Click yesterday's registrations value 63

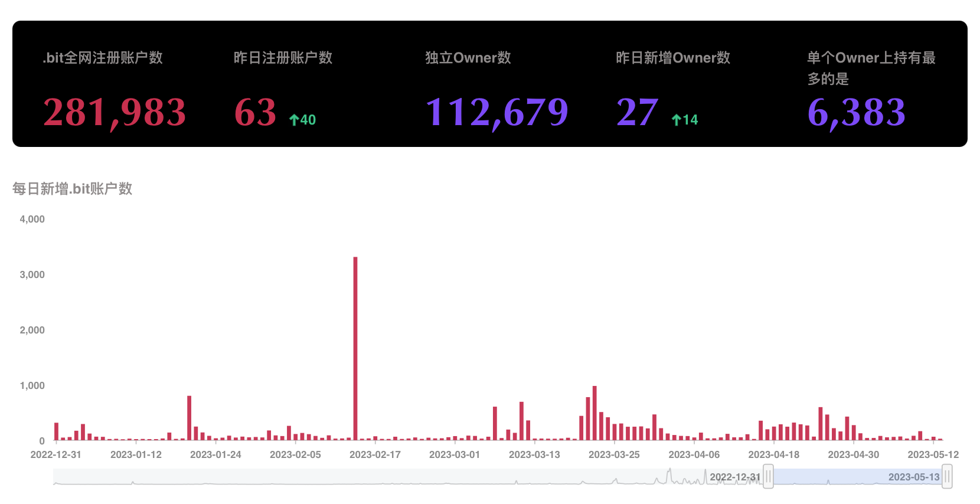tap(255, 112)
